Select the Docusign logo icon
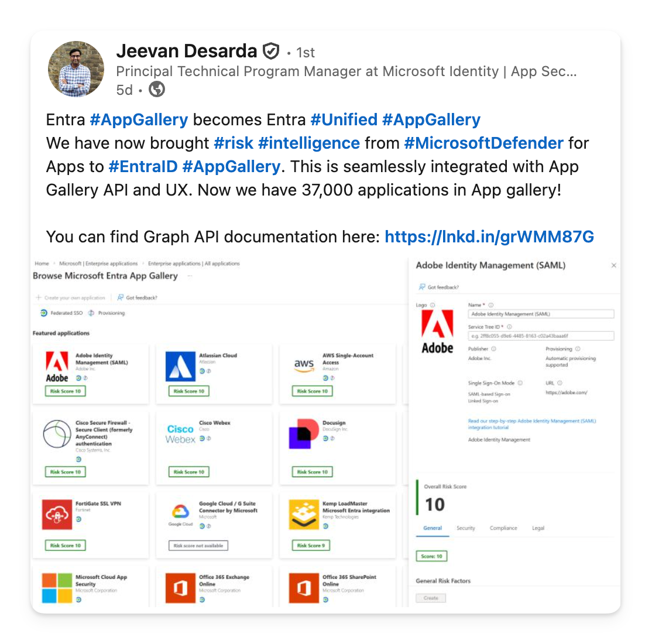The height and width of the screenshot is (644, 652). [x=304, y=434]
